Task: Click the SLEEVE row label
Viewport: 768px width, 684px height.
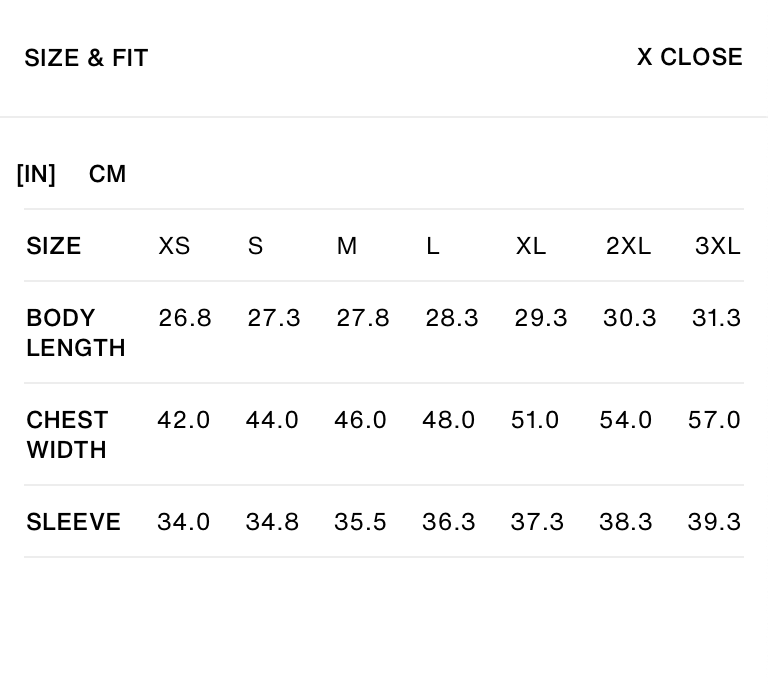Action: 73,522
